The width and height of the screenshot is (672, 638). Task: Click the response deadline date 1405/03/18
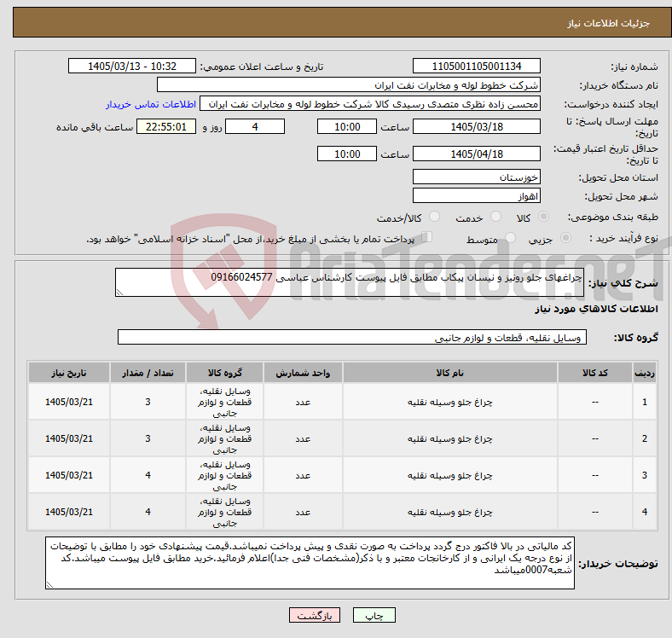(x=476, y=126)
